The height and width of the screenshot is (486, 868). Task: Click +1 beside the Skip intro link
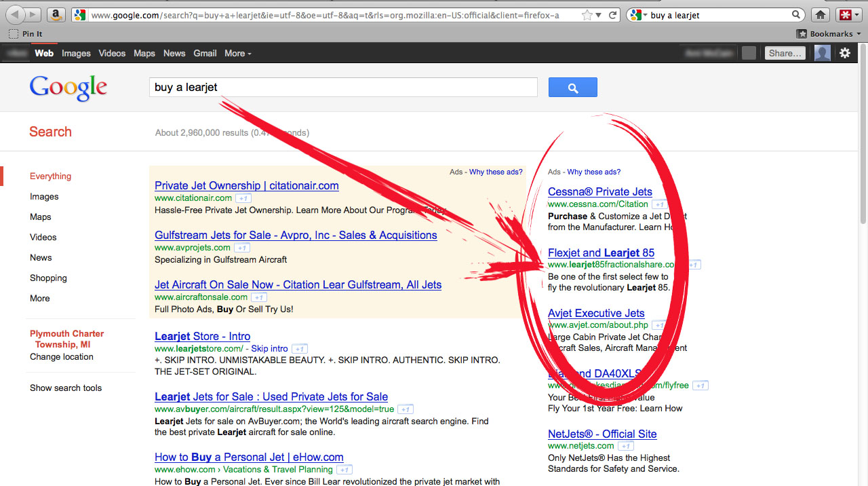coord(300,349)
